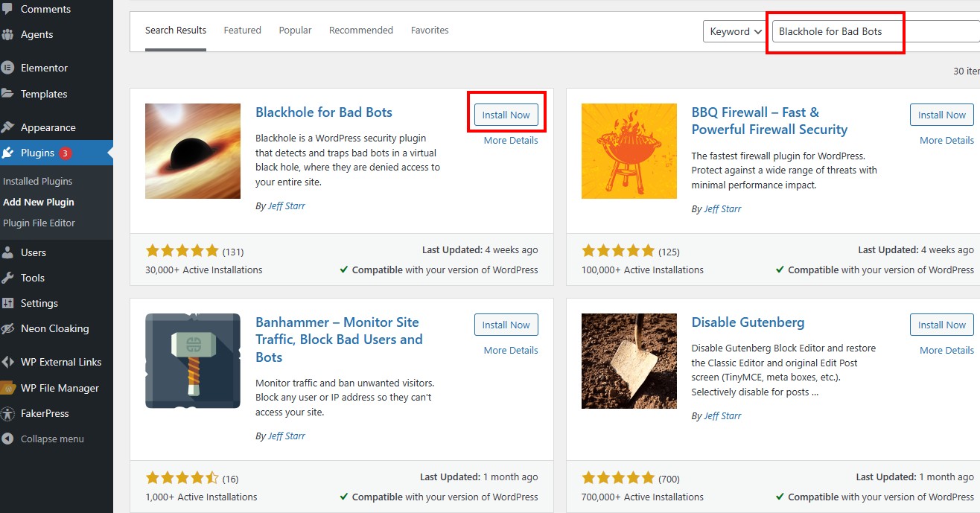980x513 pixels.
Task: Click the Comments sidebar icon
Action: click(x=7, y=10)
